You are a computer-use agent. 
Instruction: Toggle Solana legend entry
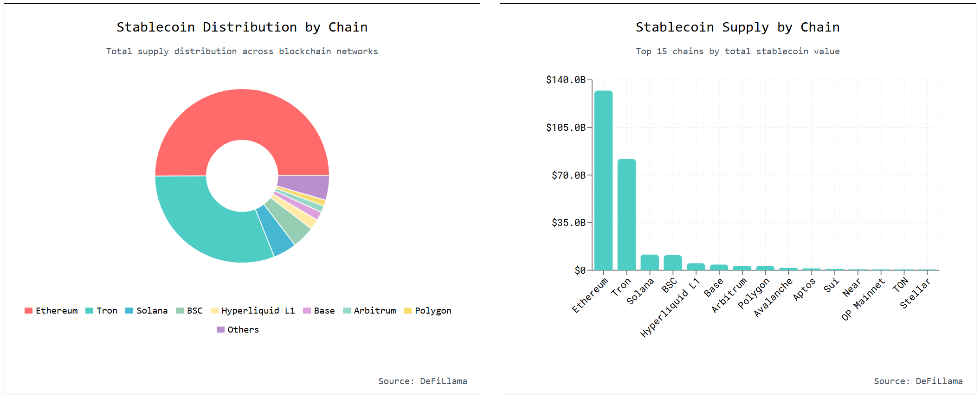pos(146,311)
